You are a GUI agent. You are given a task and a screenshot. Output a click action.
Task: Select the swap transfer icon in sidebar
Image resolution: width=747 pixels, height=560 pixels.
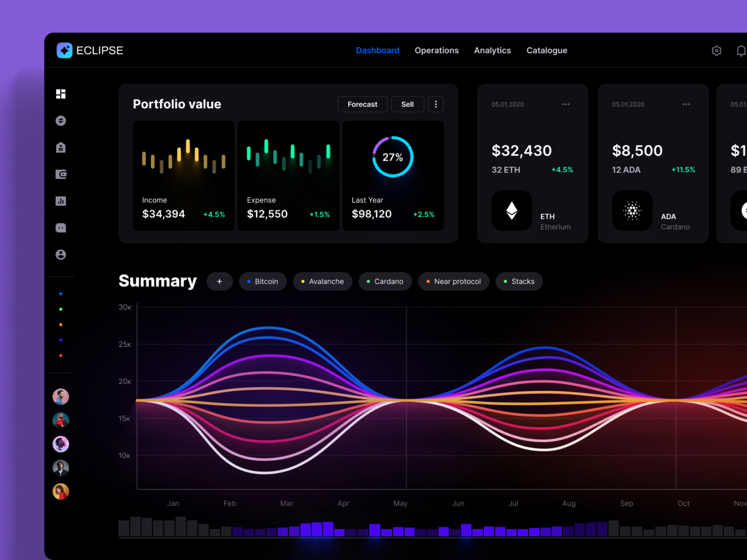tap(61, 121)
